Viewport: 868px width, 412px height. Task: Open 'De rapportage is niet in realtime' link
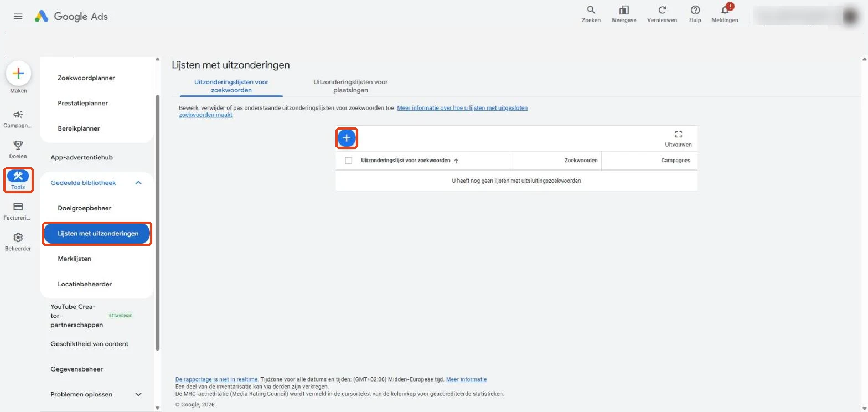[217, 379]
